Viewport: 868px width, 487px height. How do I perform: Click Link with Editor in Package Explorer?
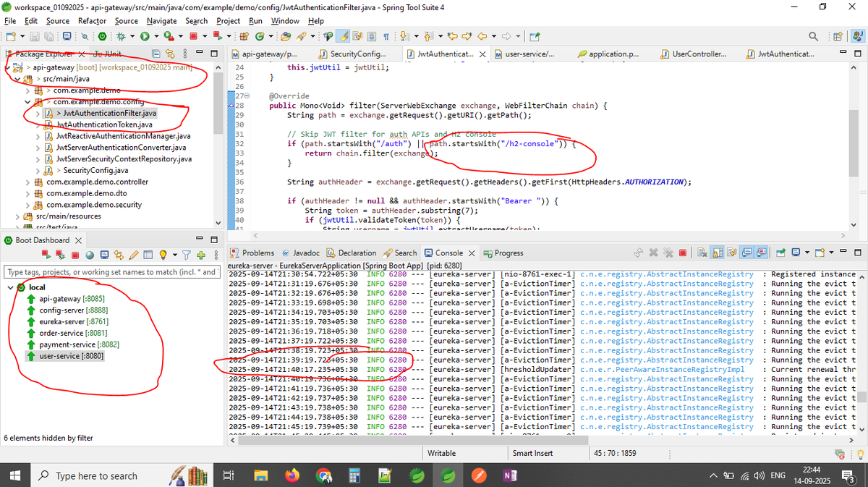[x=171, y=54]
